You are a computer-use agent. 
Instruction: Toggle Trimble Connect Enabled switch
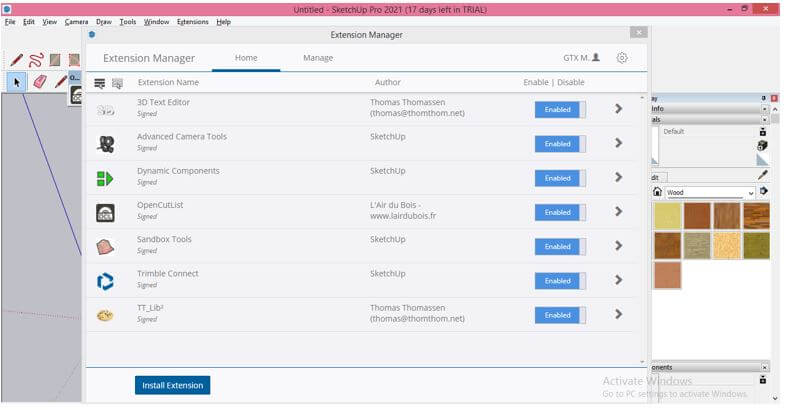pyautogui.click(x=560, y=281)
